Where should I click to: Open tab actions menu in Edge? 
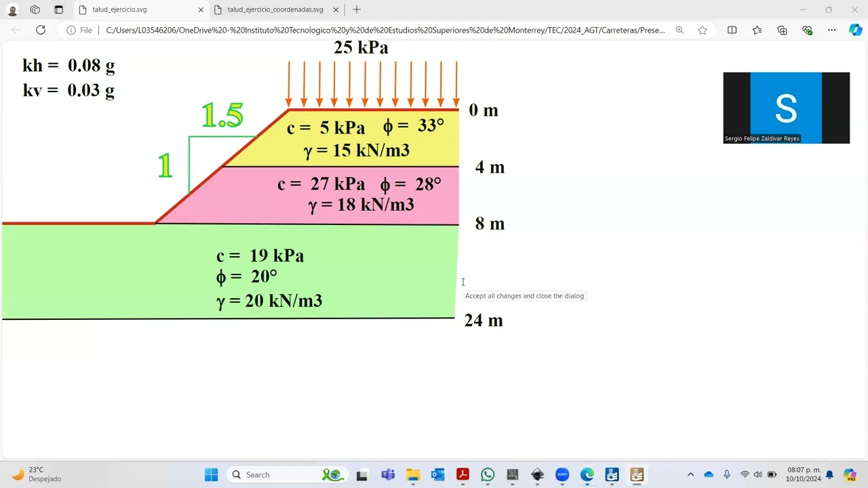(58, 10)
